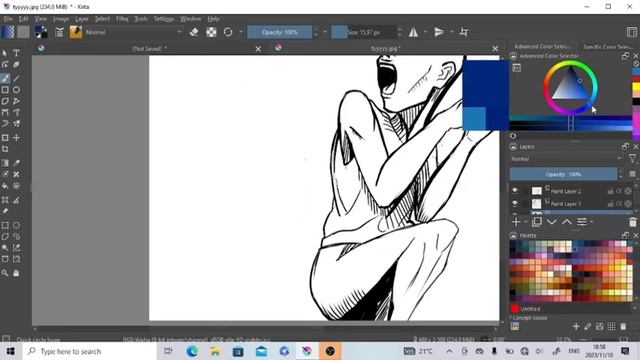Toggle lock on Paint Layer 2
The image size is (640, 360).
tap(611, 191)
